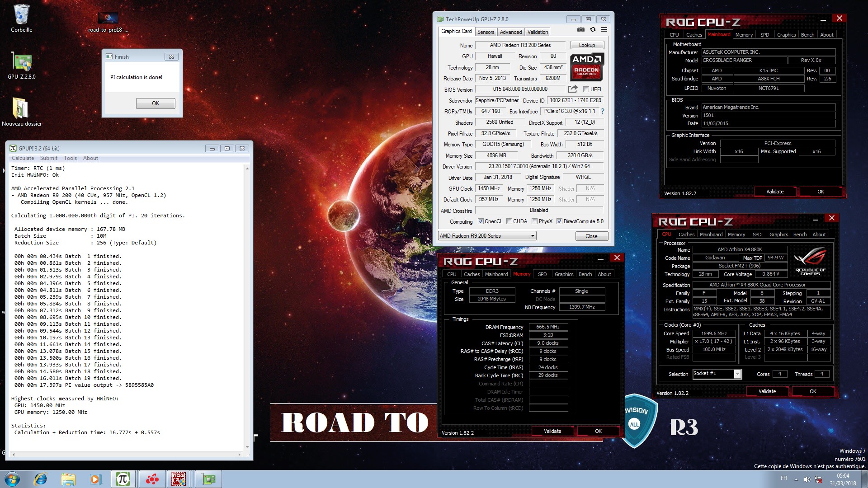The height and width of the screenshot is (488, 868).
Task: Toggle the UEFI checkbox in GPU-Z
Action: pos(586,89)
